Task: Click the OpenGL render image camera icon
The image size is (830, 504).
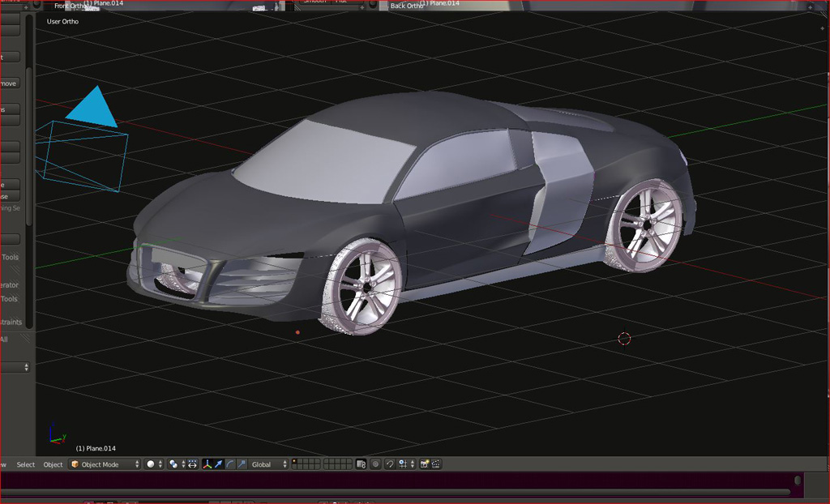Action: pyautogui.click(x=425, y=464)
